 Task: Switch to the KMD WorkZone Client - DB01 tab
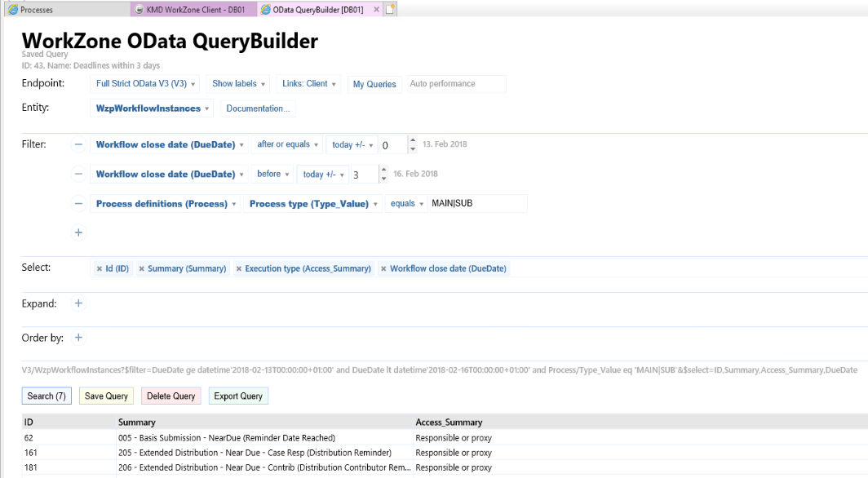point(194,10)
